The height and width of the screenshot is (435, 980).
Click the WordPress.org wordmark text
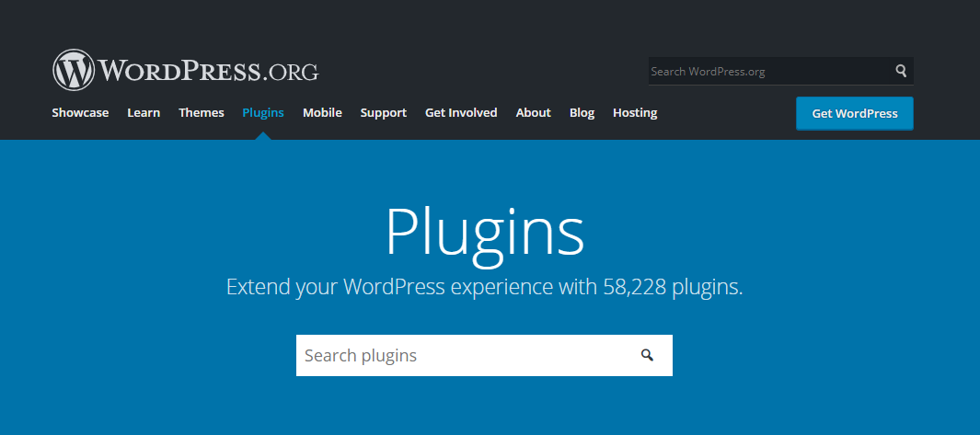pos(209,71)
